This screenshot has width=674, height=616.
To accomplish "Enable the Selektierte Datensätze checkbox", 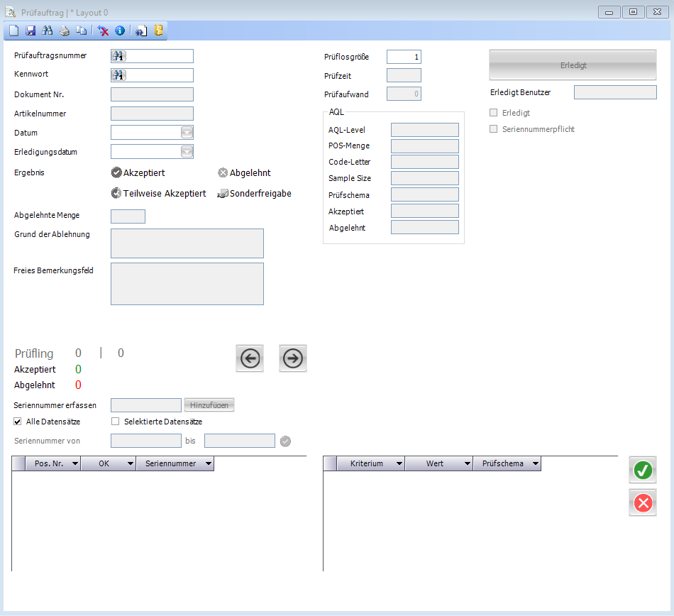I will [x=116, y=422].
